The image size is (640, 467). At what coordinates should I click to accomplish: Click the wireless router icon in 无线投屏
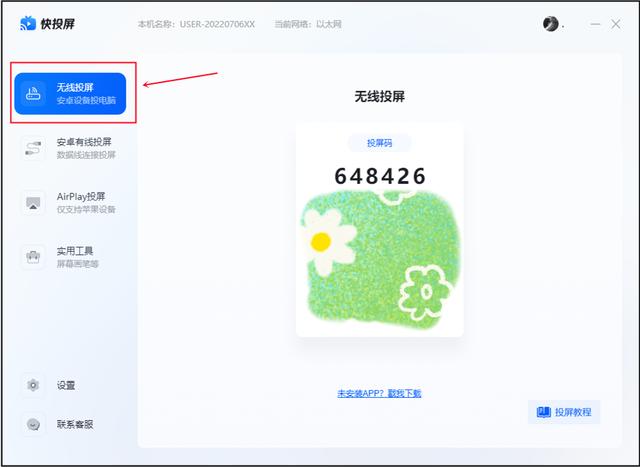33,94
